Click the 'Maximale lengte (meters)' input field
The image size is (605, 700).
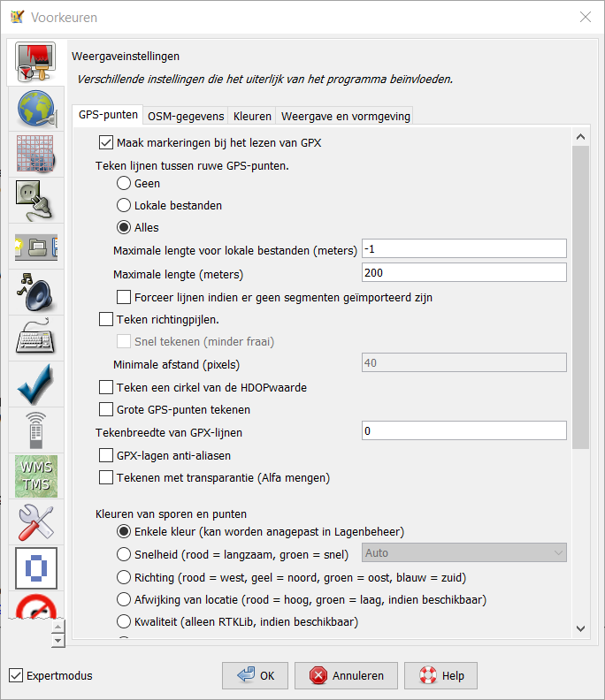click(x=464, y=272)
